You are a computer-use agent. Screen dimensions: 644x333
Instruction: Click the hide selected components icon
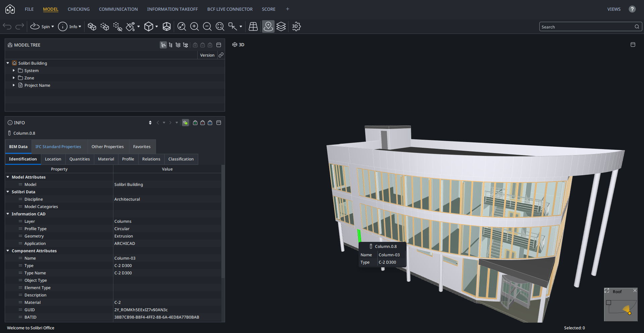coord(117,26)
